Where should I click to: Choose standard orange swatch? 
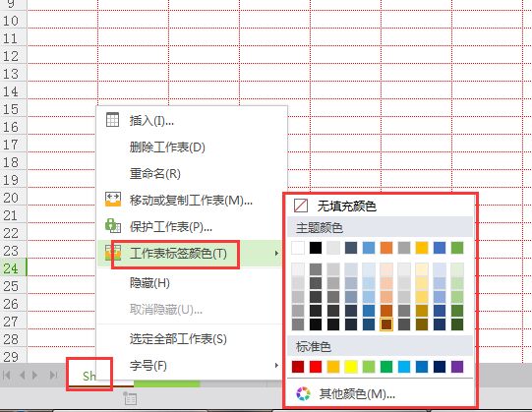click(333, 367)
